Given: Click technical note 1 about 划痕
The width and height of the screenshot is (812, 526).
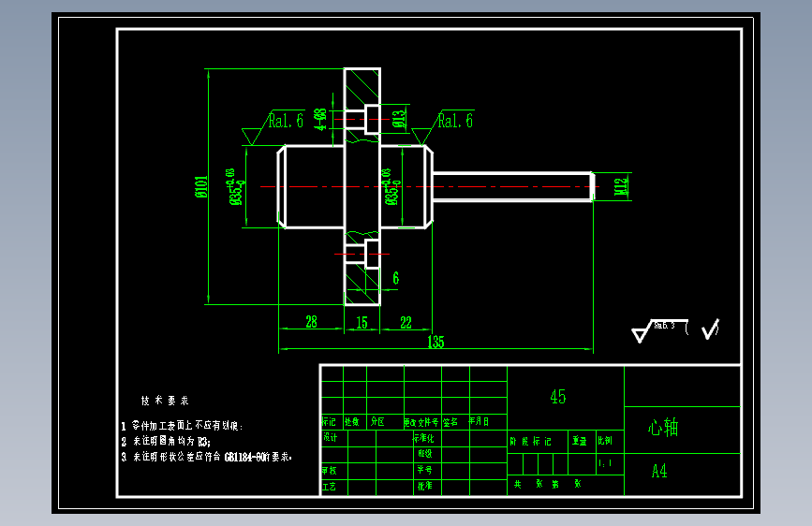Looking at the screenshot, I should tap(182, 426).
